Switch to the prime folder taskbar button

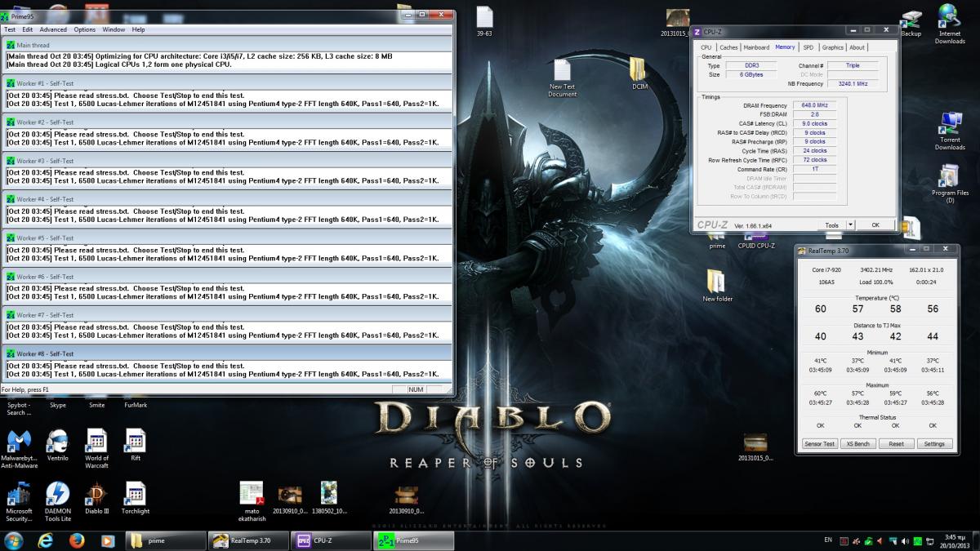(x=166, y=540)
